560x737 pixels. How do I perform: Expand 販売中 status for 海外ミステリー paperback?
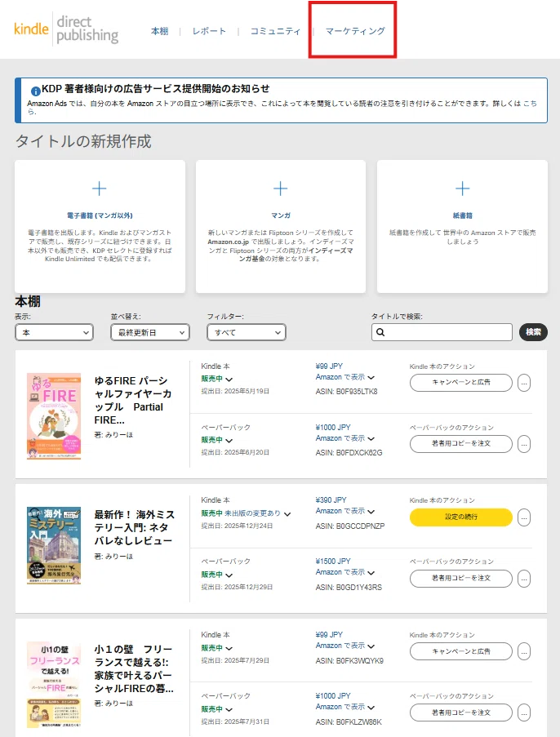217,575
